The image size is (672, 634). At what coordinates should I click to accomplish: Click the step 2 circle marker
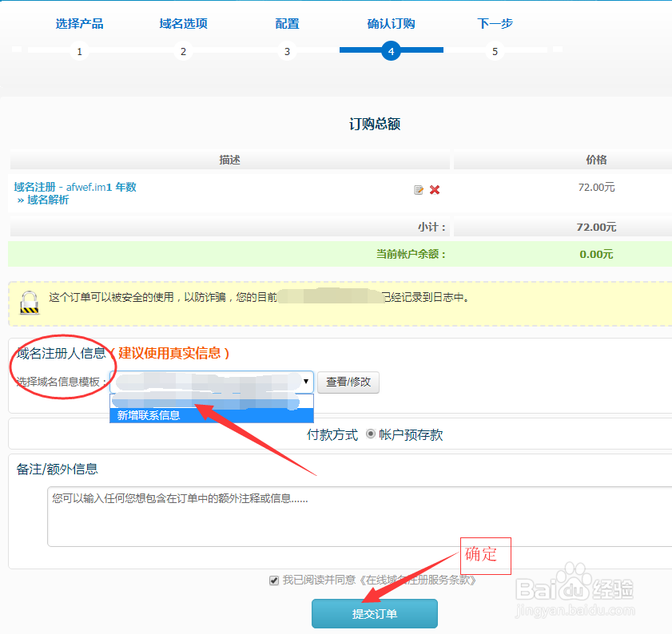183,51
